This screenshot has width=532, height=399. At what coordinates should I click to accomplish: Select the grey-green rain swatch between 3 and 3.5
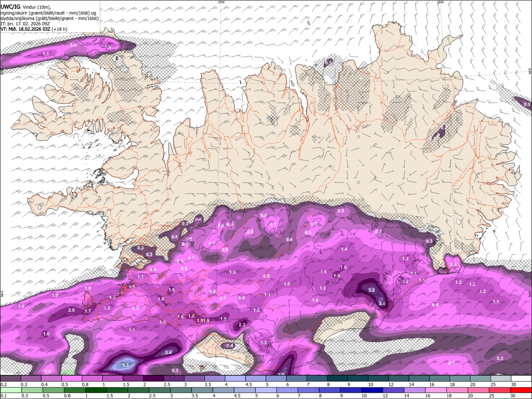pos(181,390)
